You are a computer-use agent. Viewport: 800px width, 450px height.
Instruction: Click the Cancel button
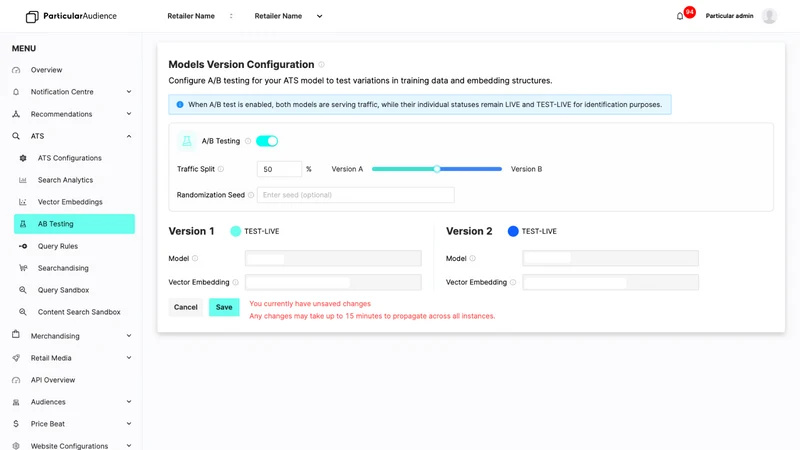tap(185, 307)
